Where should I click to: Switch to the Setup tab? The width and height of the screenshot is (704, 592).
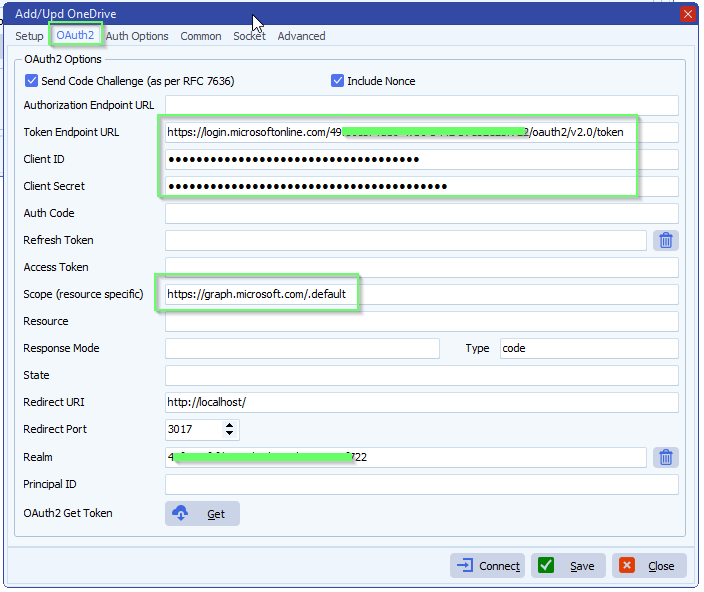pyautogui.click(x=29, y=36)
